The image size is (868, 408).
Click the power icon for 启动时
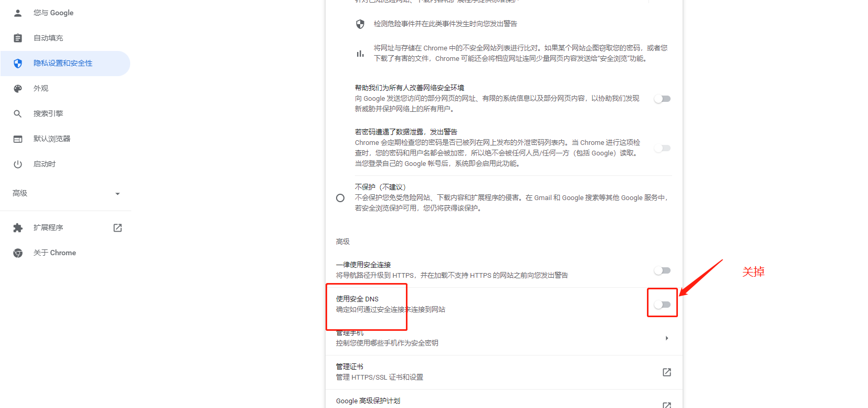click(18, 164)
